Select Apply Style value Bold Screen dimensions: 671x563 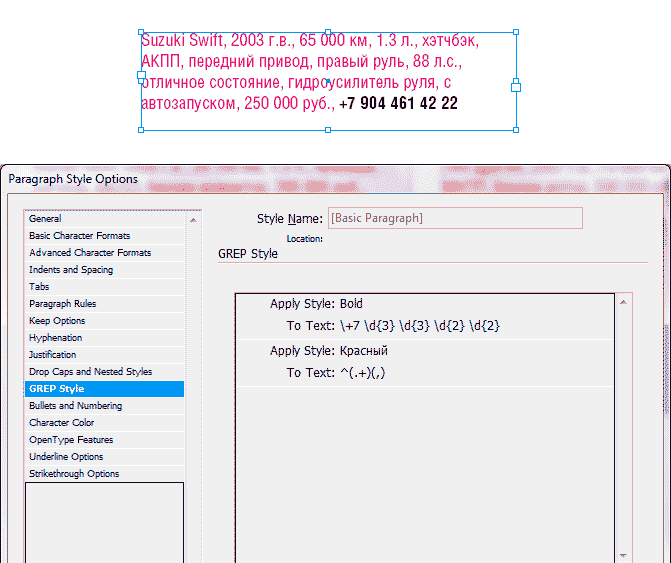(351, 304)
